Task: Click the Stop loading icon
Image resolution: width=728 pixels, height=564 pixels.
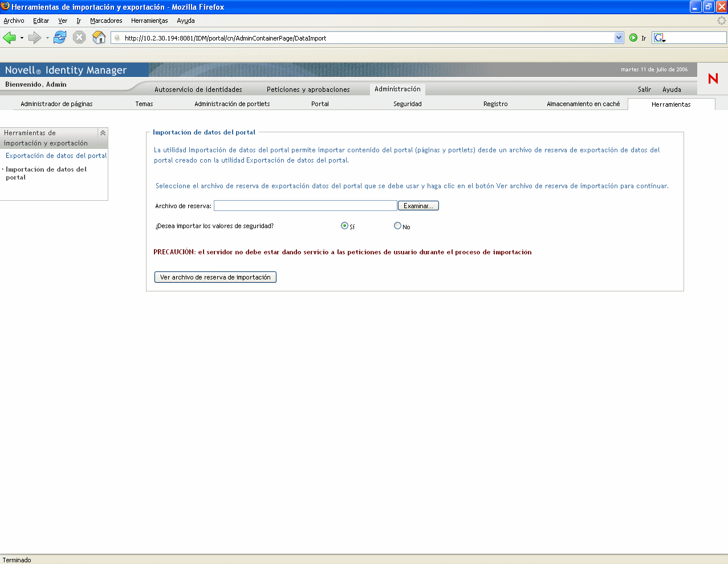Action: (x=79, y=38)
